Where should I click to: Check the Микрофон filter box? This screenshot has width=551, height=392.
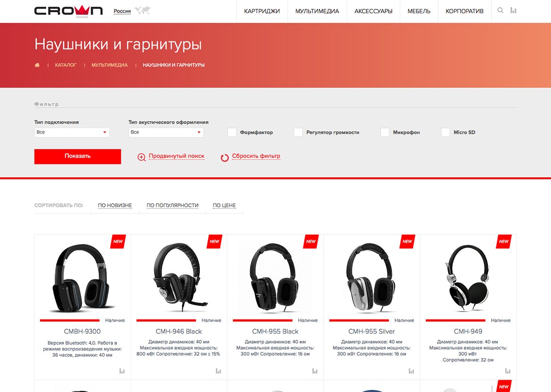tap(385, 132)
